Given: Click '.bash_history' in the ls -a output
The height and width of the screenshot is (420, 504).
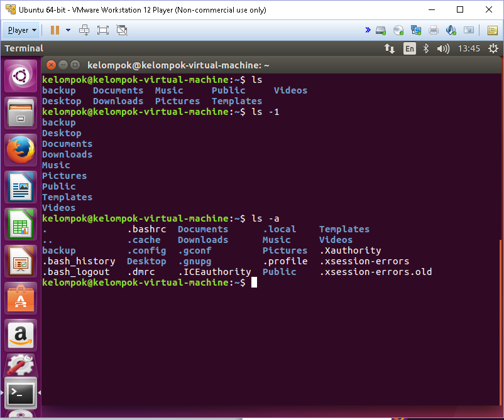Looking at the screenshot, I should pyautogui.click(x=79, y=261).
